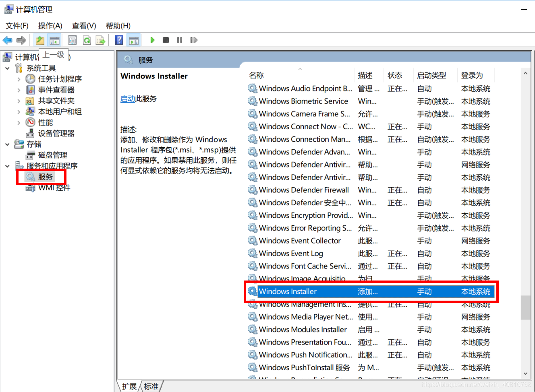The height and width of the screenshot is (392, 535).
Task: Click the gear icon of Windows Installer row
Action: 252,291
